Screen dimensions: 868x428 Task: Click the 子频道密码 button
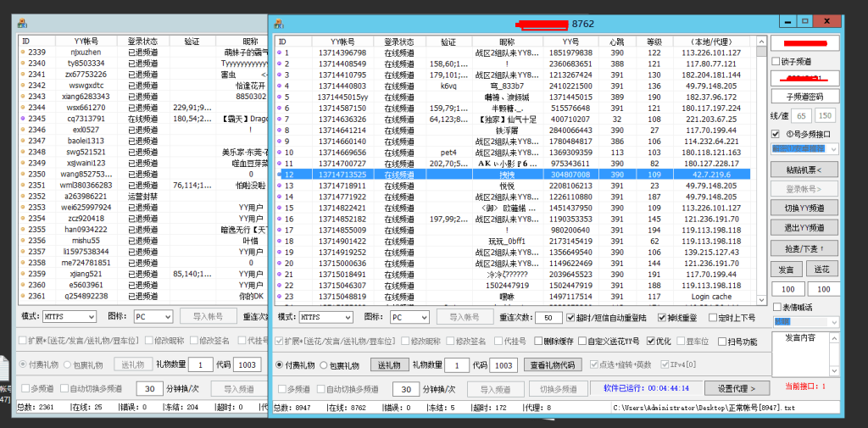click(x=805, y=97)
